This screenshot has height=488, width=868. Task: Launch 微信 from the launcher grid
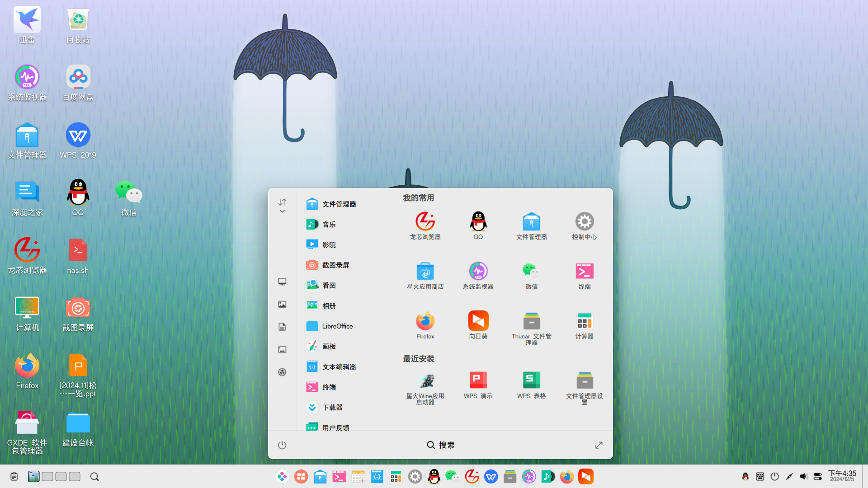tap(532, 275)
